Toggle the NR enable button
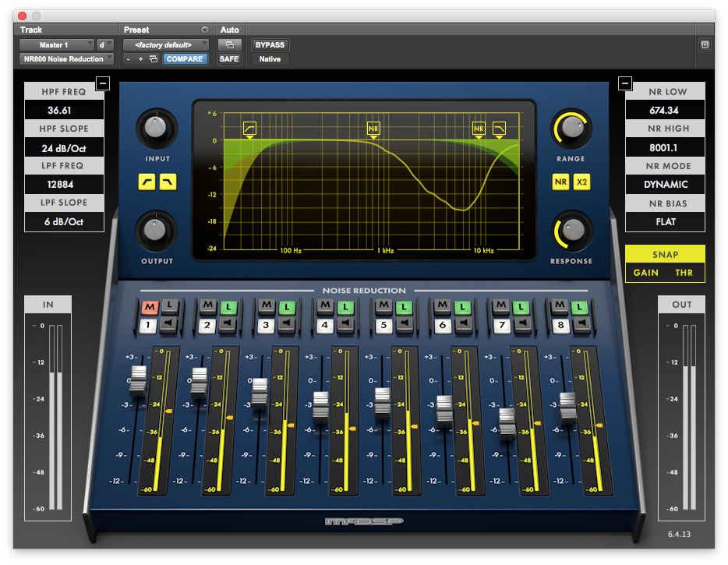The height and width of the screenshot is (565, 728). click(560, 182)
